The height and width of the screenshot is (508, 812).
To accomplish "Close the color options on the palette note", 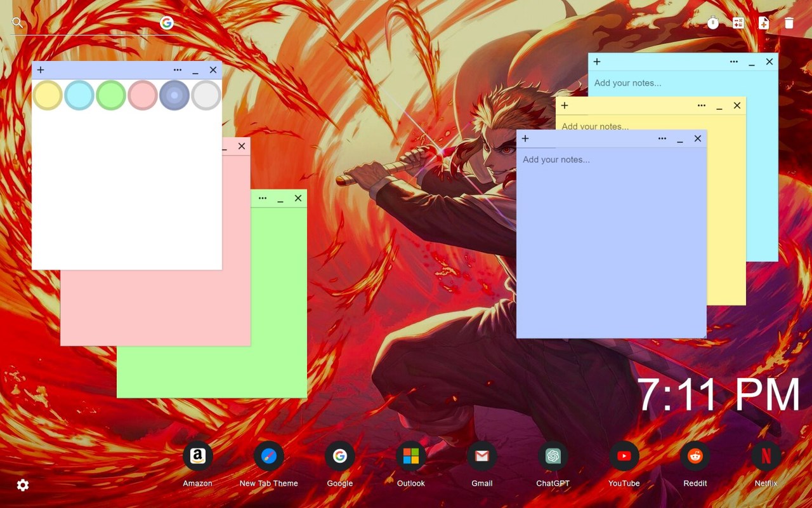I will 178,70.
